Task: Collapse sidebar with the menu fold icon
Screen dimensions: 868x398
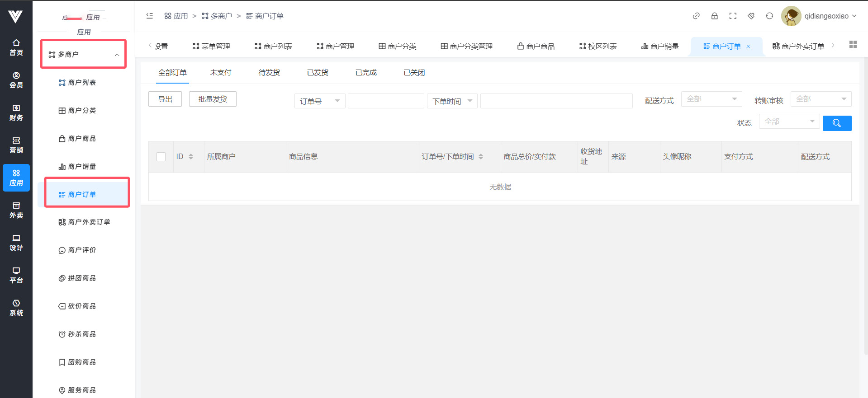Action: click(x=150, y=16)
